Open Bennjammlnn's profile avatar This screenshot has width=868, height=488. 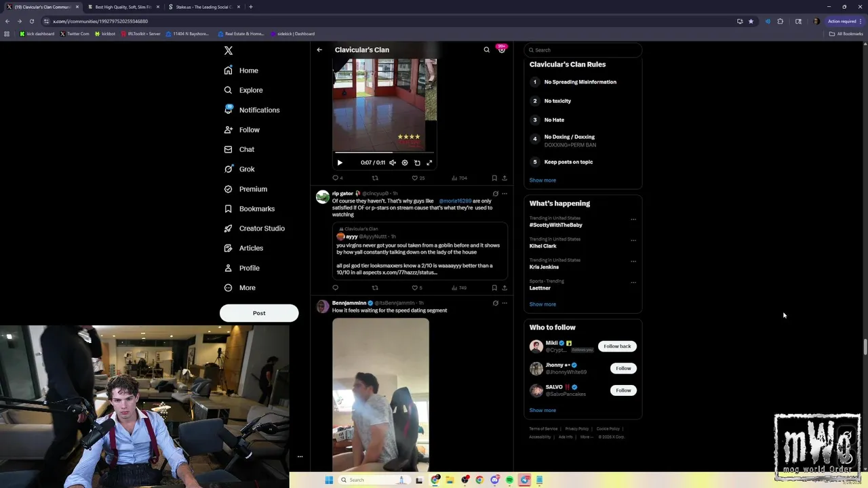coord(322,307)
